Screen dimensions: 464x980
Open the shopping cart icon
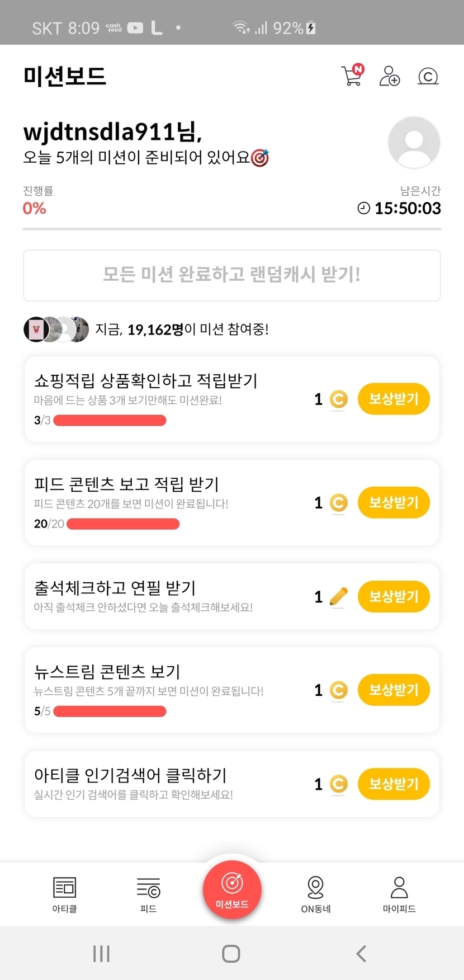coord(352,76)
